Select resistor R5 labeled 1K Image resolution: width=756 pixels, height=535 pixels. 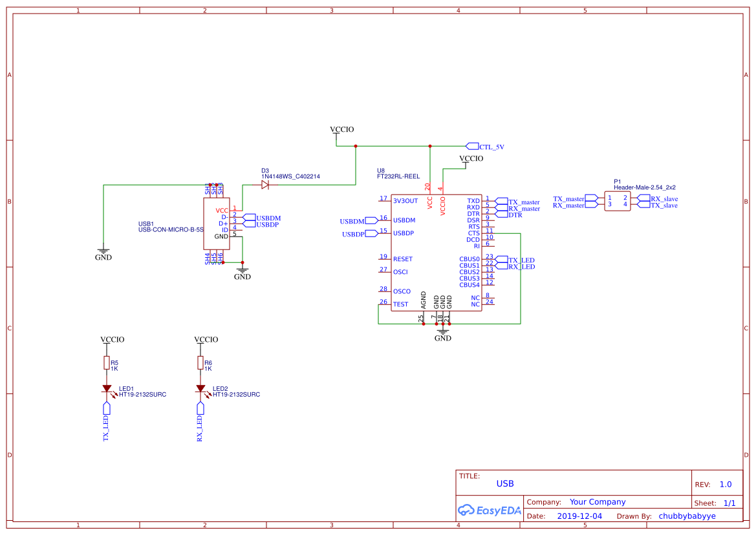[106, 363]
